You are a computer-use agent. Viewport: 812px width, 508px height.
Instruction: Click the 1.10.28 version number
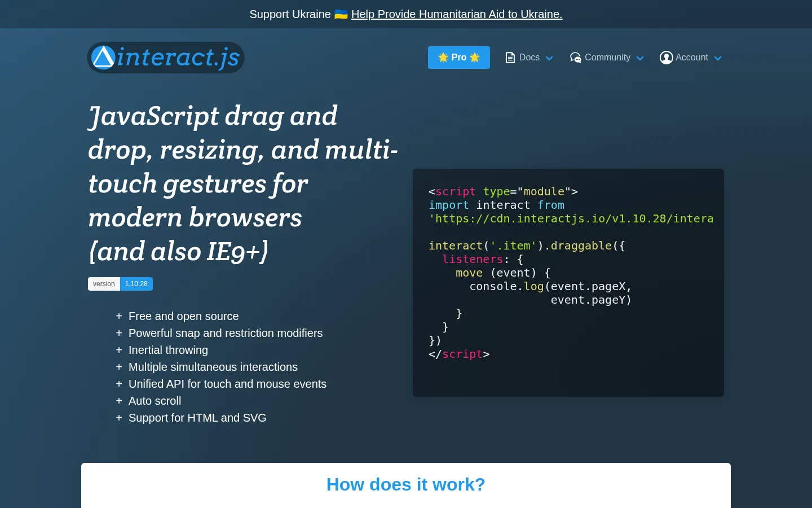pos(136,284)
